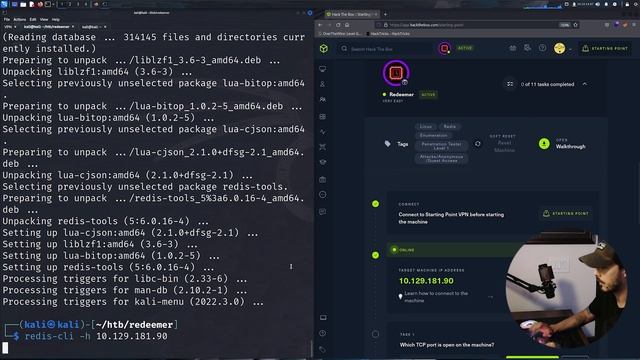
Task: Launch terminal emulator from top panel
Action: (48, 4)
